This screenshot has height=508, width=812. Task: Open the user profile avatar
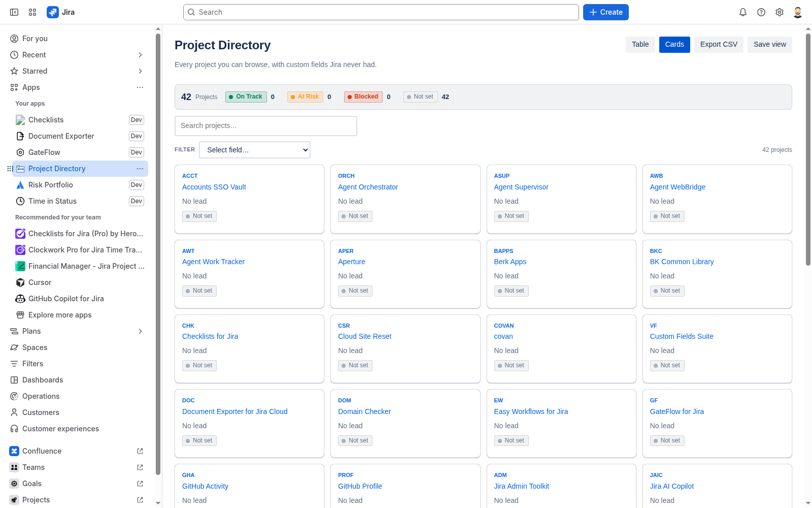pos(798,12)
